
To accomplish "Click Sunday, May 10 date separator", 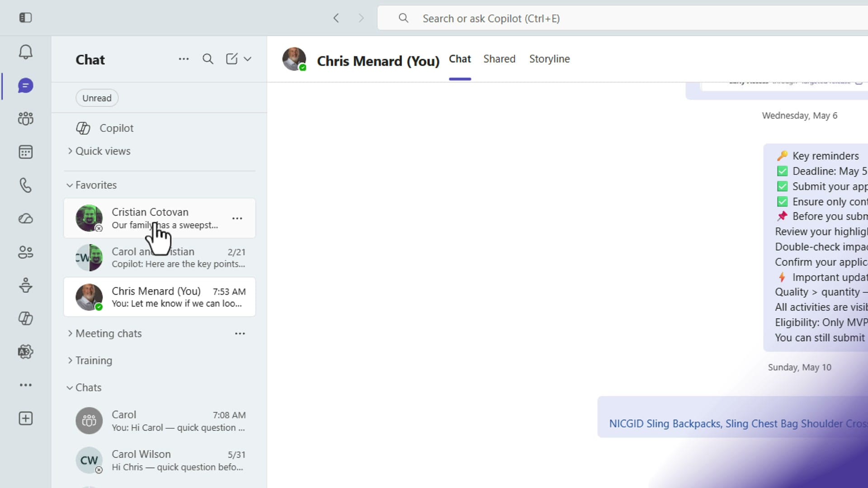I will click(799, 367).
